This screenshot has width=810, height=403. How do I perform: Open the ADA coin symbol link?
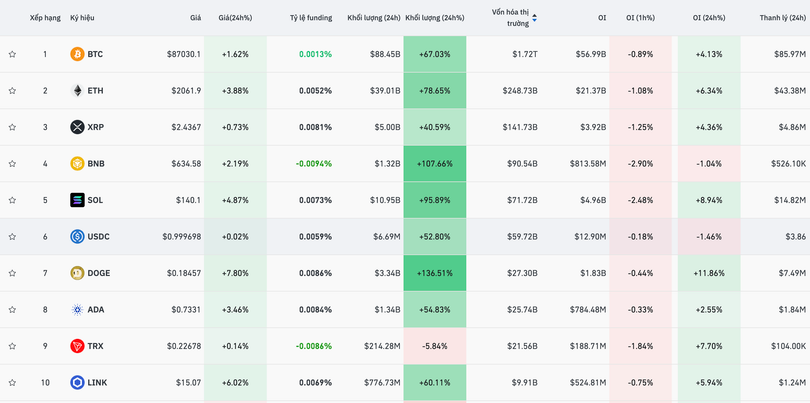(x=95, y=310)
